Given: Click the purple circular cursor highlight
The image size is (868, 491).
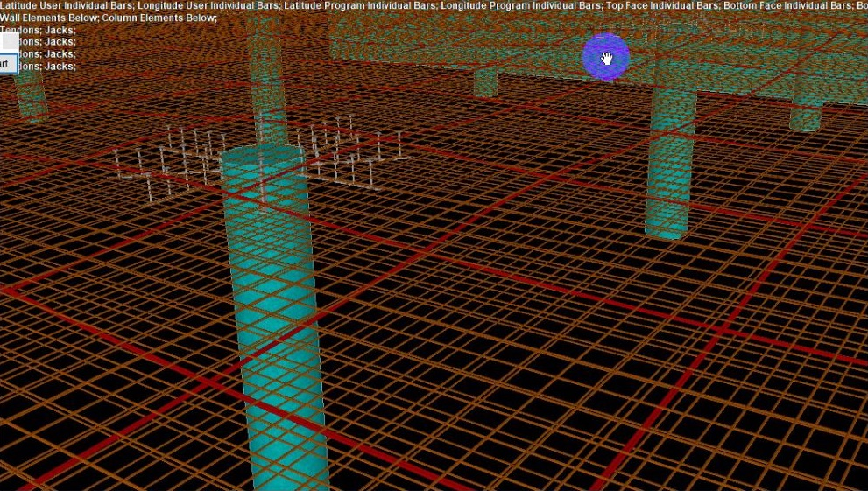Looking at the screenshot, I should point(605,57).
